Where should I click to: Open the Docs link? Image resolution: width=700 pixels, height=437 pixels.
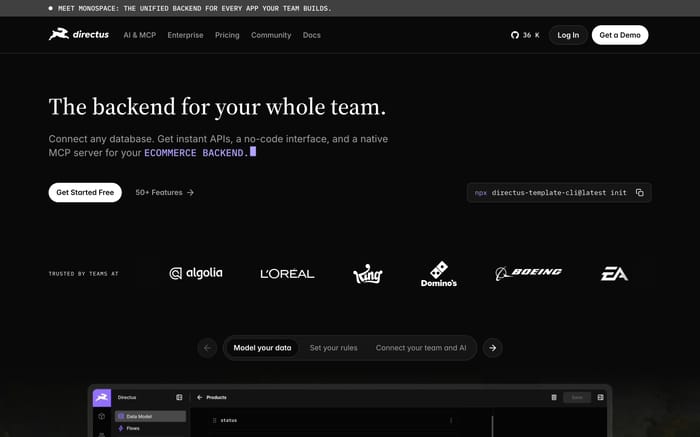(312, 35)
